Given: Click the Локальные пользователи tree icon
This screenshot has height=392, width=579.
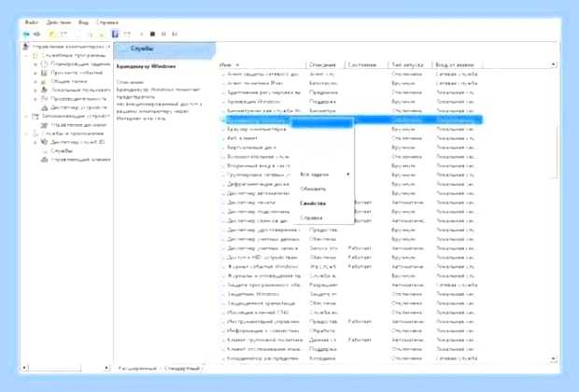Looking at the screenshot, I should (44, 90).
